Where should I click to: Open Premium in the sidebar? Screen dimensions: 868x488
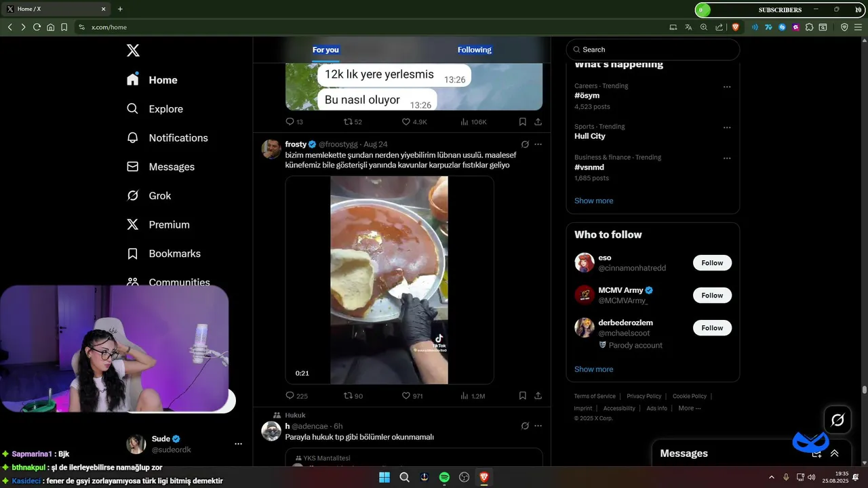(x=158, y=224)
